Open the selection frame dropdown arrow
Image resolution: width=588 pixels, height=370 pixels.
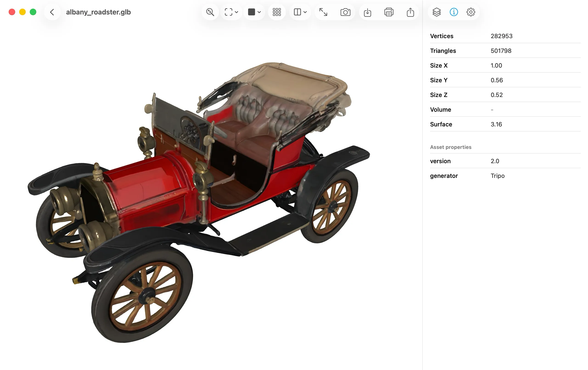[237, 12]
